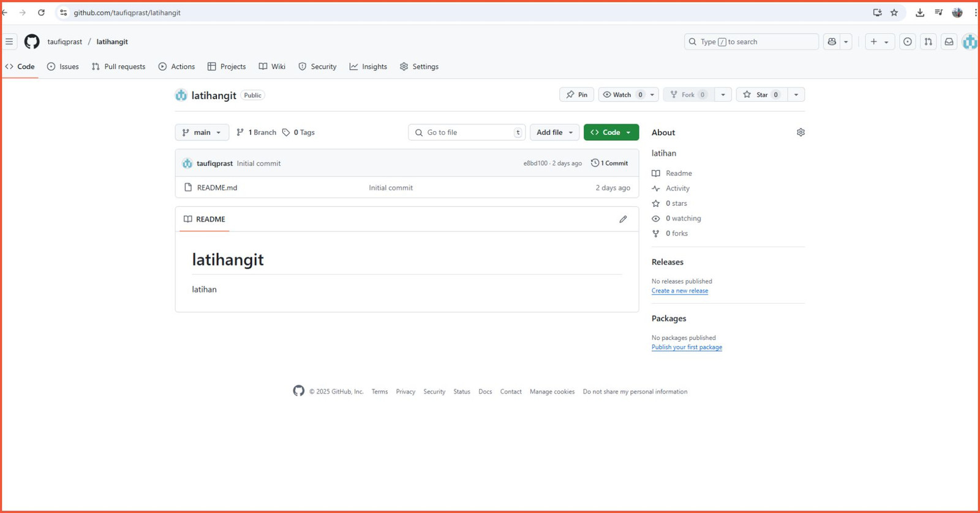Open the README.md file
The height and width of the screenshot is (513, 980).
(x=217, y=188)
